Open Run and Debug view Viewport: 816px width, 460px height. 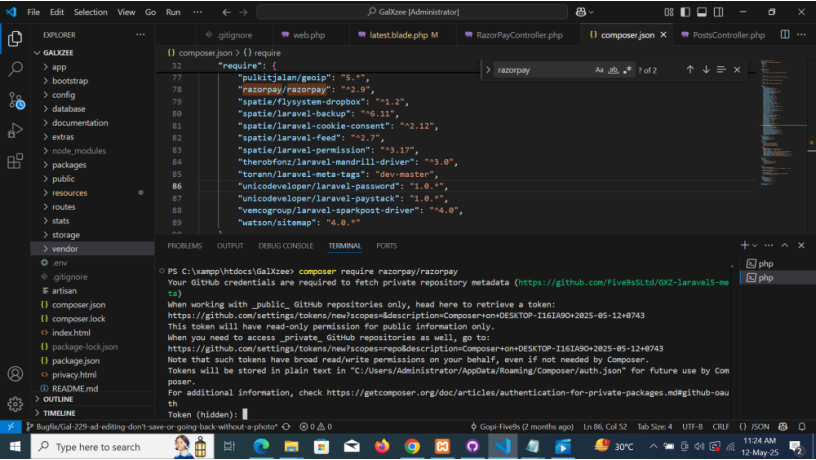coord(15,130)
